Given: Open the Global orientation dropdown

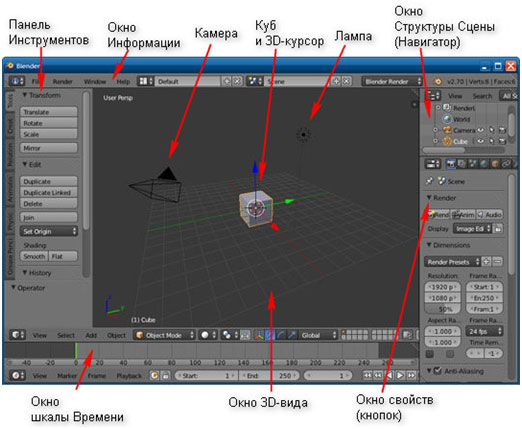Looking at the screenshot, I should (318, 335).
